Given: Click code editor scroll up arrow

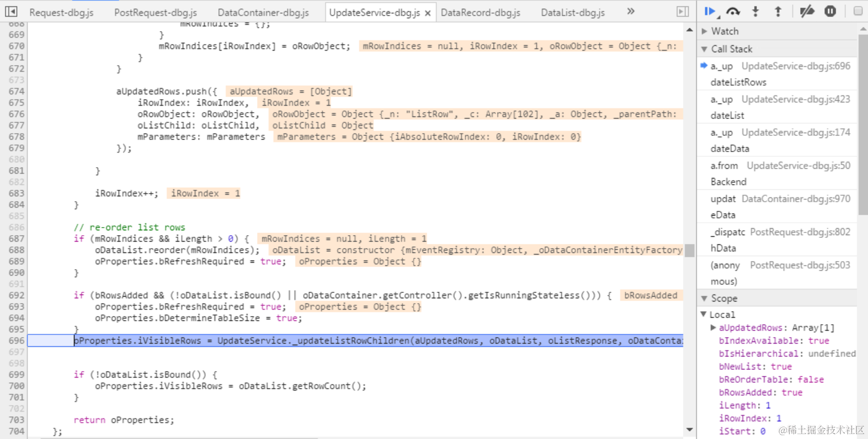Looking at the screenshot, I should click(x=689, y=30).
